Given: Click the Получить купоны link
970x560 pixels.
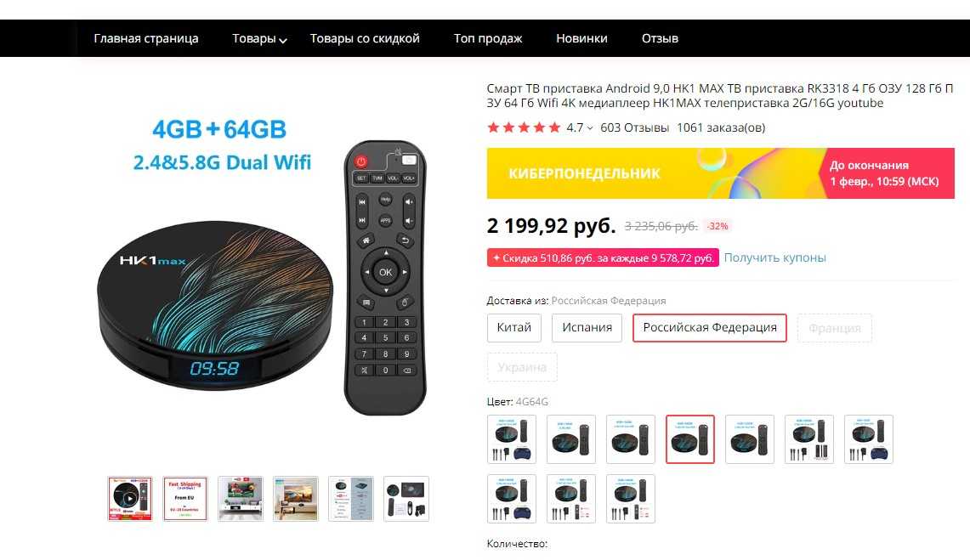Looking at the screenshot, I should [774, 257].
